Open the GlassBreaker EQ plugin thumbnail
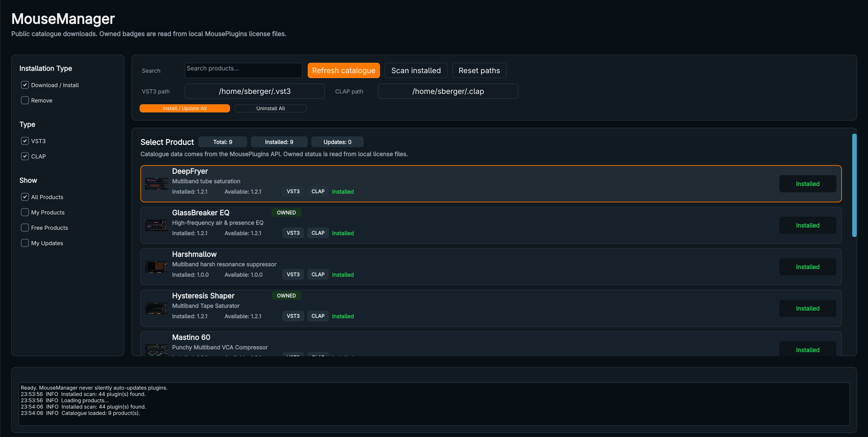 156,225
